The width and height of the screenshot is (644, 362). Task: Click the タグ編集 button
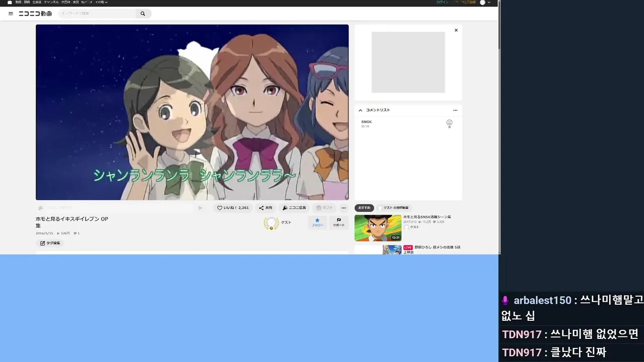pos(50,243)
